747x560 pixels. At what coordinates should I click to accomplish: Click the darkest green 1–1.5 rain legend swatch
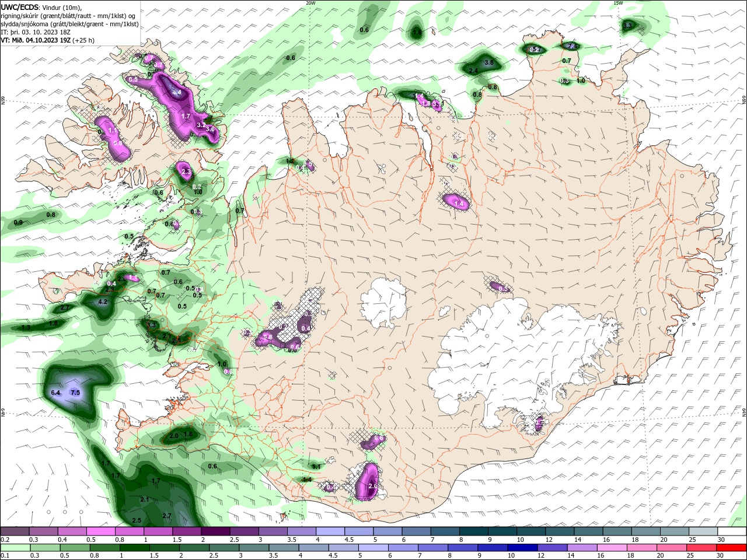point(134,548)
